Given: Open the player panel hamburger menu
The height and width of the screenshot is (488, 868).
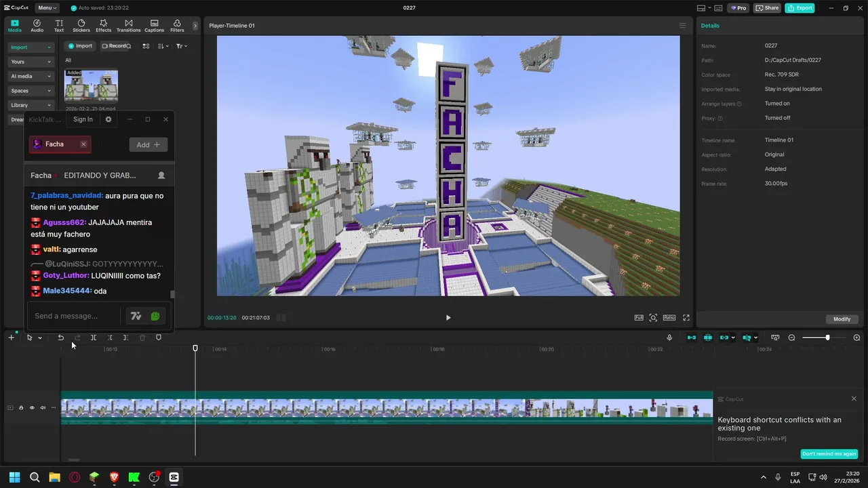Looking at the screenshot, I should point(683,26).
